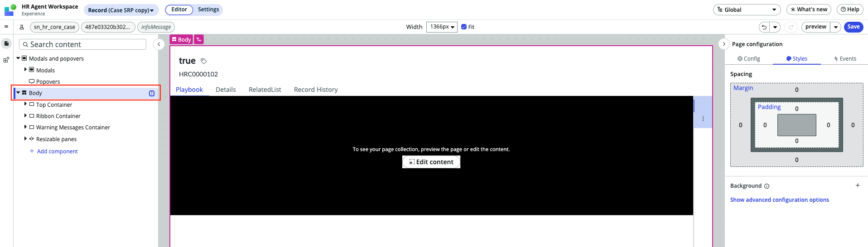Click the undo arrow button
868x247 pixels.
click(x=764, y=27)
